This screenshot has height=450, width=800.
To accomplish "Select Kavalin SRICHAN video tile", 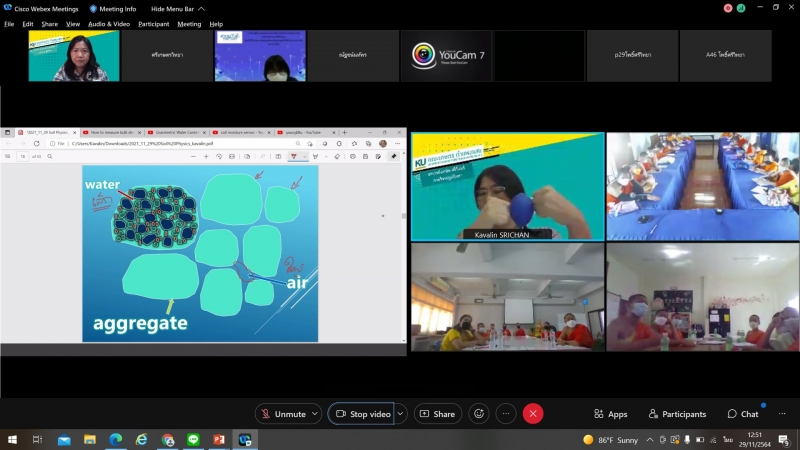I will (507, 187).
